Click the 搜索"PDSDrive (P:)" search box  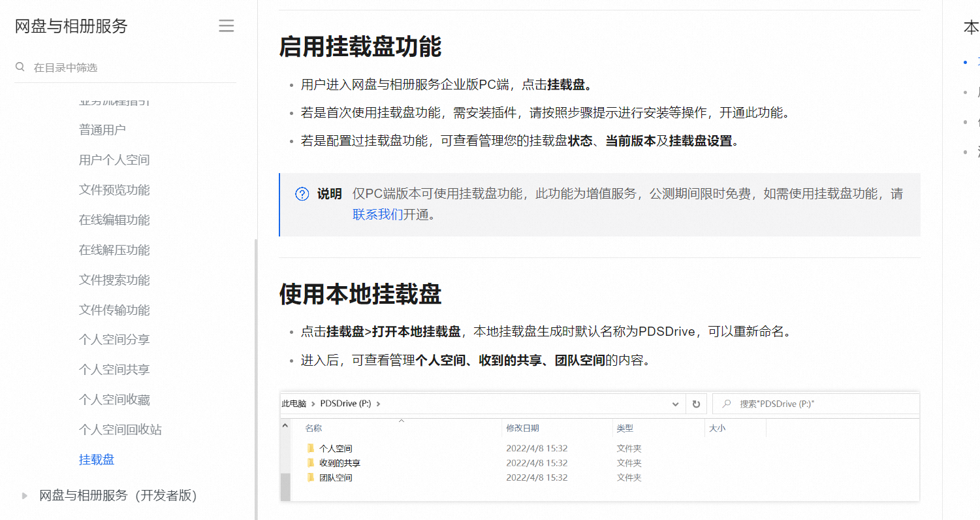(x=815, y=404)
